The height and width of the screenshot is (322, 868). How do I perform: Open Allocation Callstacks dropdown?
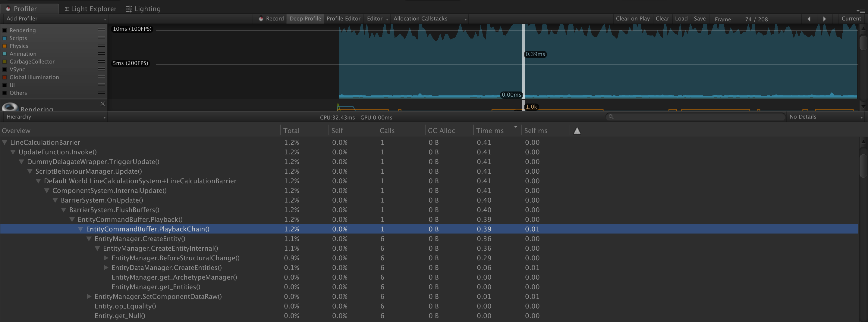(429, 18)
